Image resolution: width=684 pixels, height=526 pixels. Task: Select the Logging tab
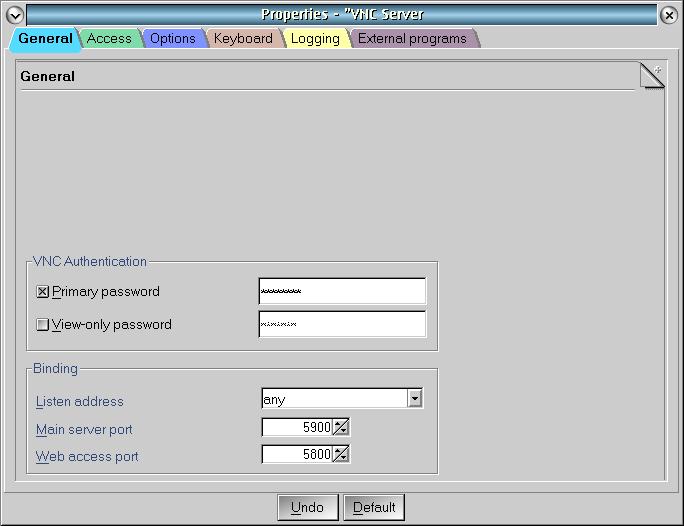tap(315, 38)
